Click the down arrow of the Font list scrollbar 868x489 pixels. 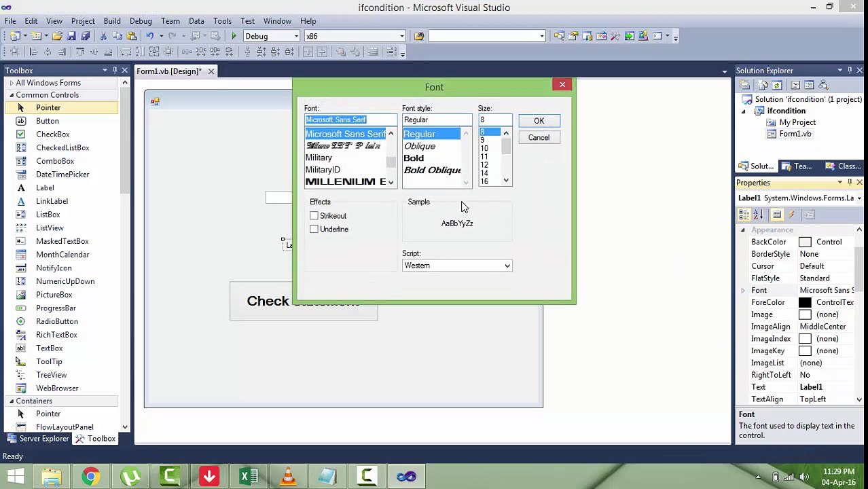coord(391,182)
